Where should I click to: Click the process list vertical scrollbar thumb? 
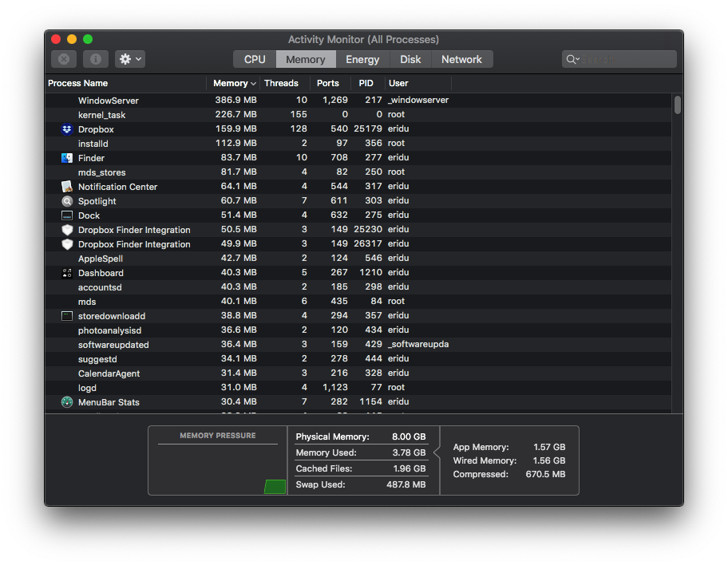click(678, 105)
